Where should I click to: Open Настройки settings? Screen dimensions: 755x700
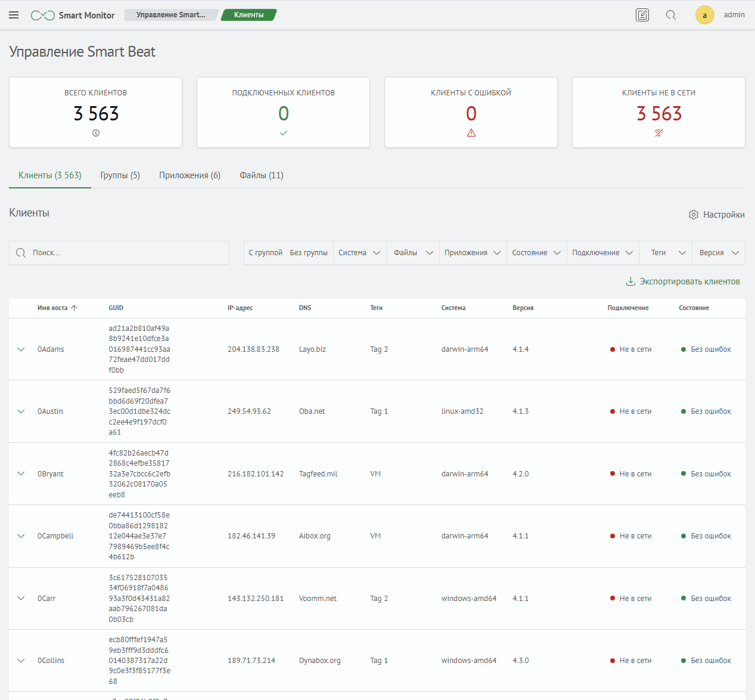[x=717, y=215]
